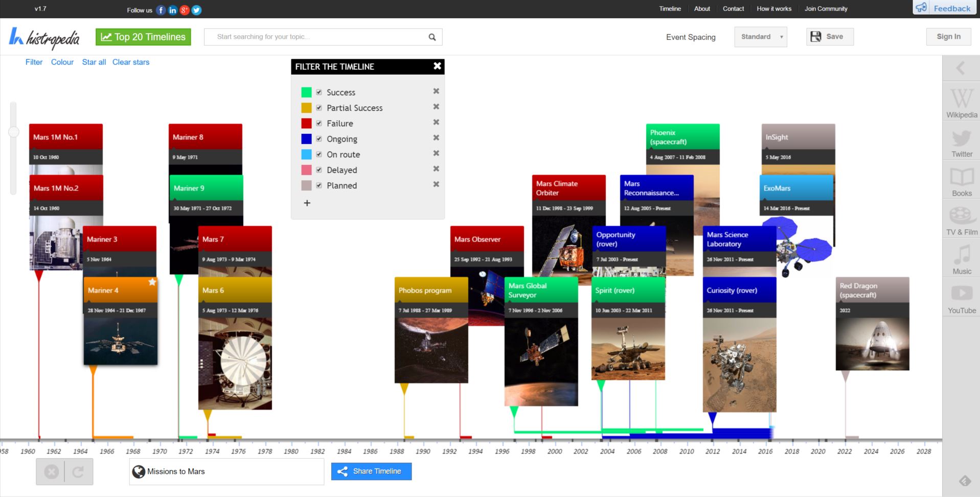Select Join Community in the top menu
This screenshot has height=497, width=980.
tap(826, 9)
